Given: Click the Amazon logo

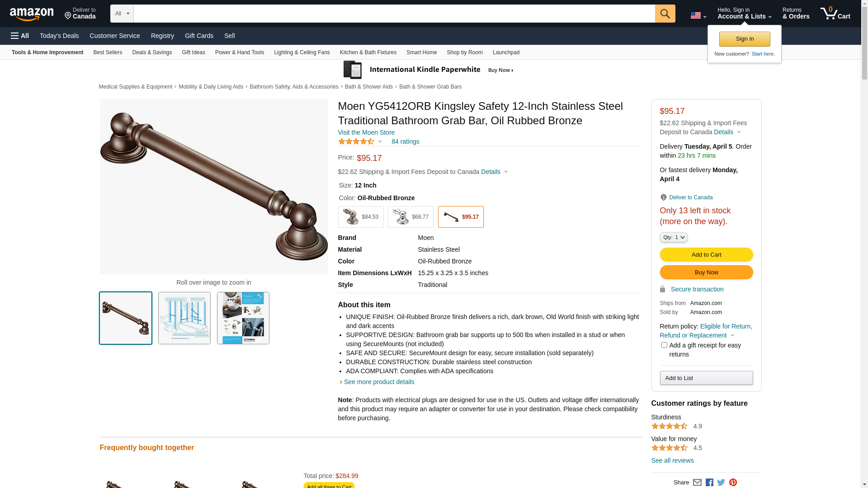Looking at the screenshot, I should (x=32, y=14).
